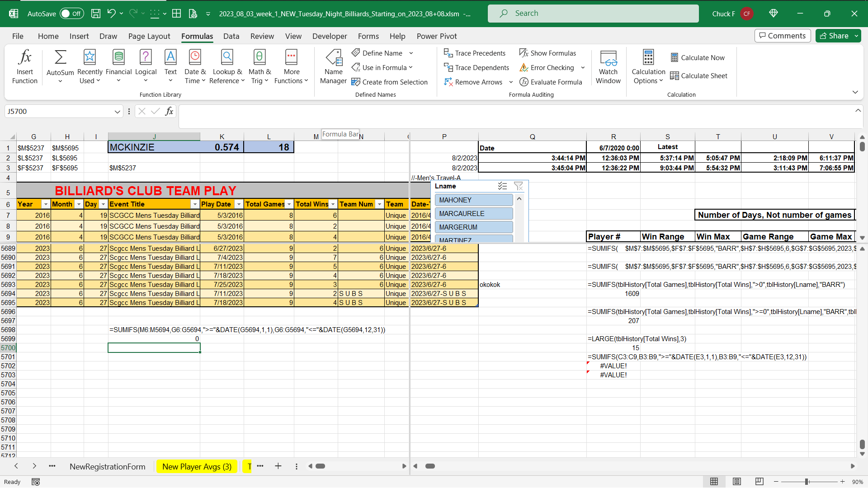Switch to Page Layout view in status bar

click(737, 482)
